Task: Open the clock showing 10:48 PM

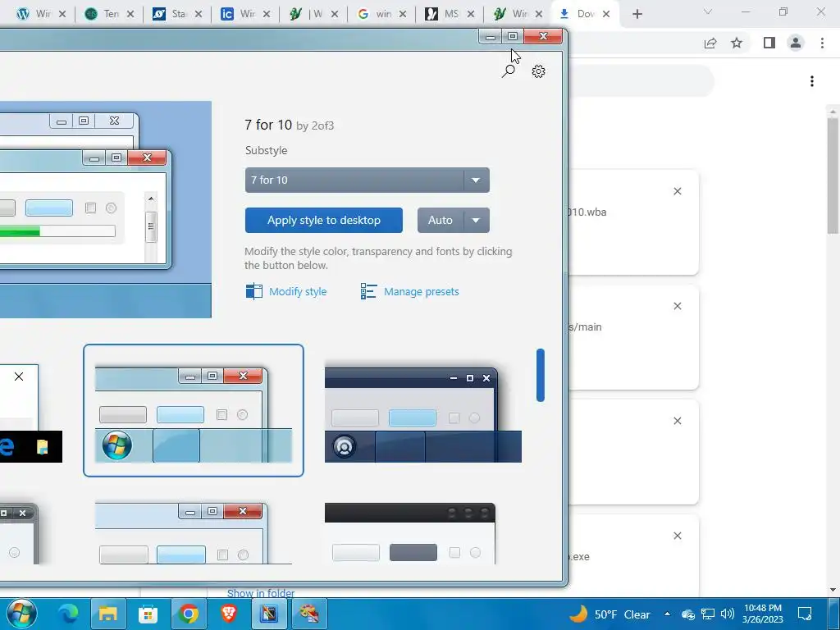Action: (x=762, y=614)
